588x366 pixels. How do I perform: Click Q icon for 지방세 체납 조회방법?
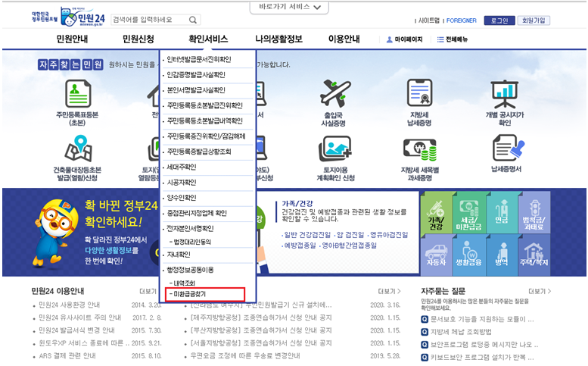click(425, 332)
